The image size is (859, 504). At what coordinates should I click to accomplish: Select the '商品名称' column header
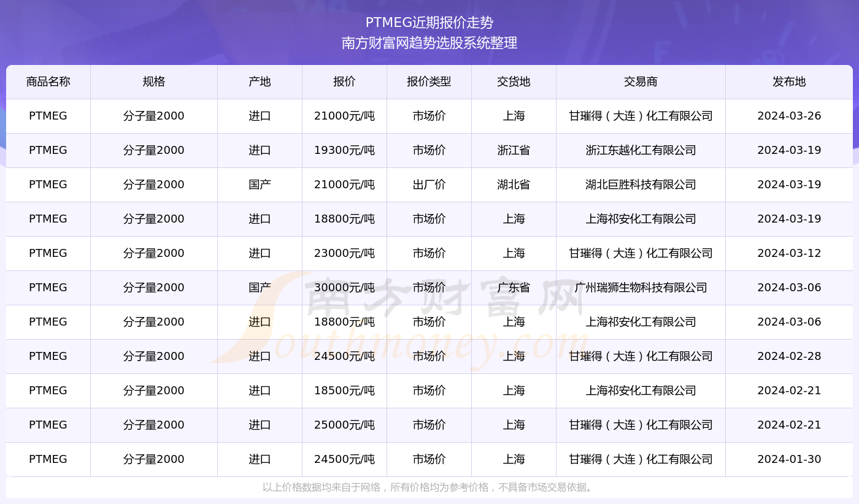48,82
